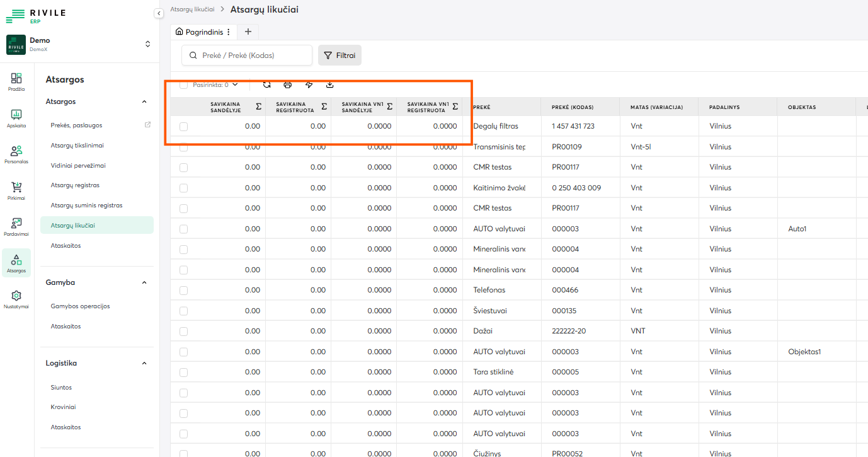Click the download export icon

(329, 84)
